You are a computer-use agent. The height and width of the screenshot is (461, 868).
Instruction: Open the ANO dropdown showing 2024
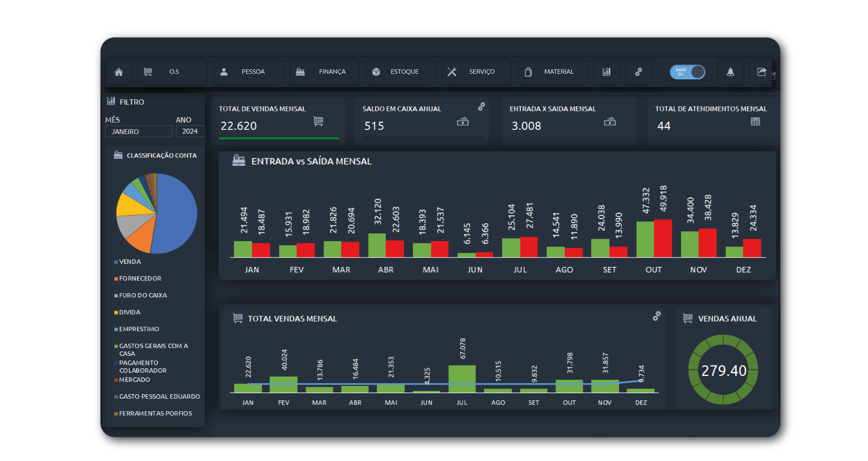(190, 131)
